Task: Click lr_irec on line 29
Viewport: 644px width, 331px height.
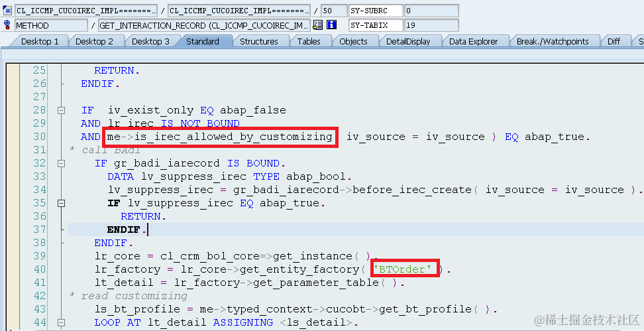Action: (x=131, y=123)
